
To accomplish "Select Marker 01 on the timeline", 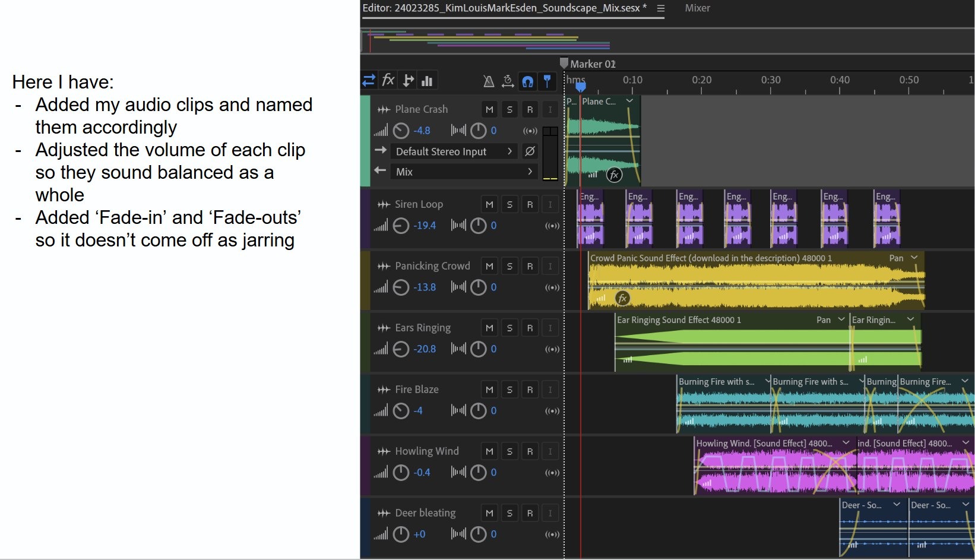I will [564, 64].
